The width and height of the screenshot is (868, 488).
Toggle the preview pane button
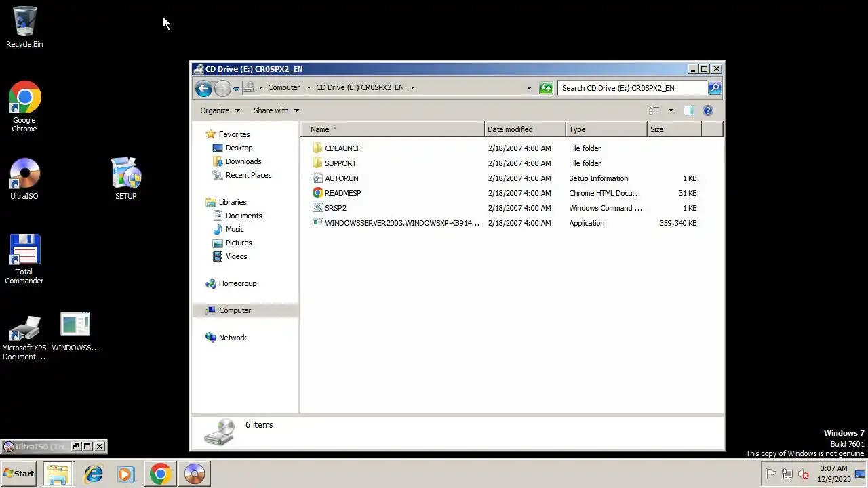689,110
